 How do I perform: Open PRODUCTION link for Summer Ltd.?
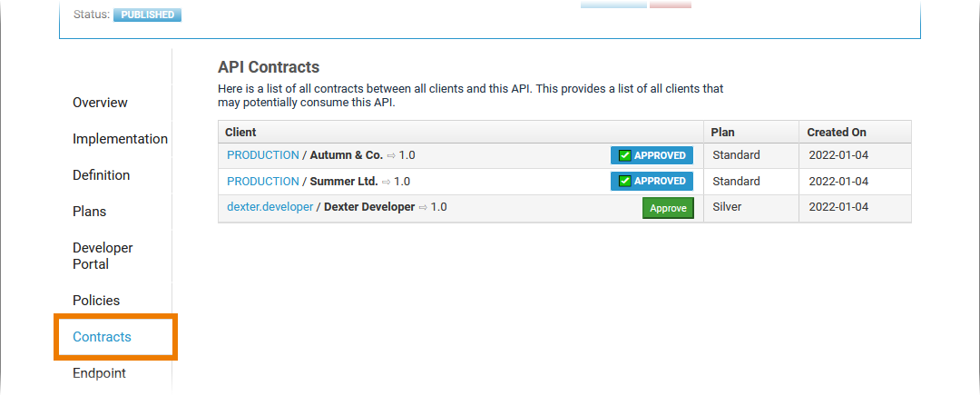(x=262, y=181)
